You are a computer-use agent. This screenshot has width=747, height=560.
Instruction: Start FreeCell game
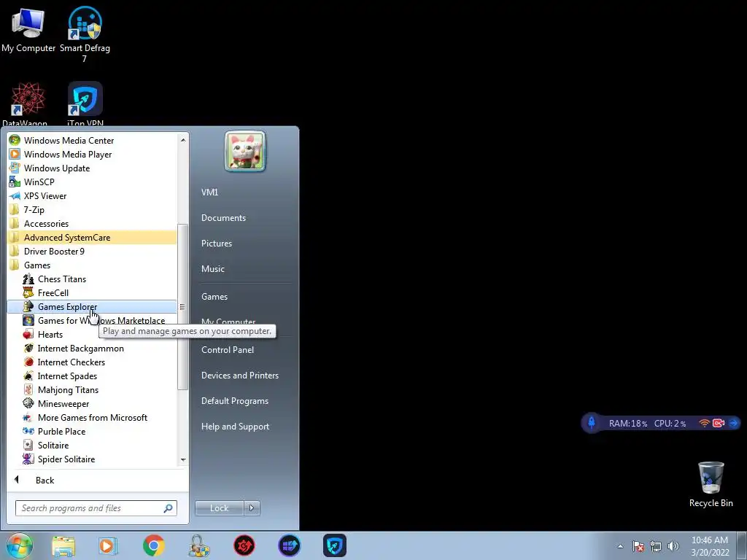click(x=92, y=293)
